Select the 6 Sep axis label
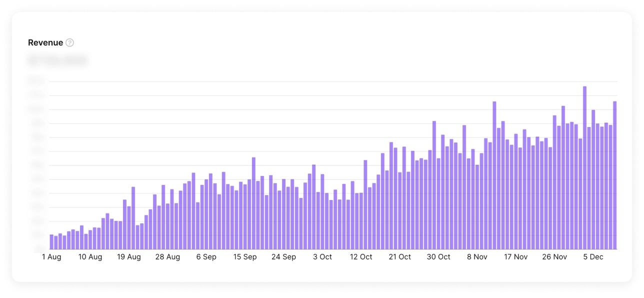Image resolution: width=644 pixels, height=298 pixels. coord(206,256)
